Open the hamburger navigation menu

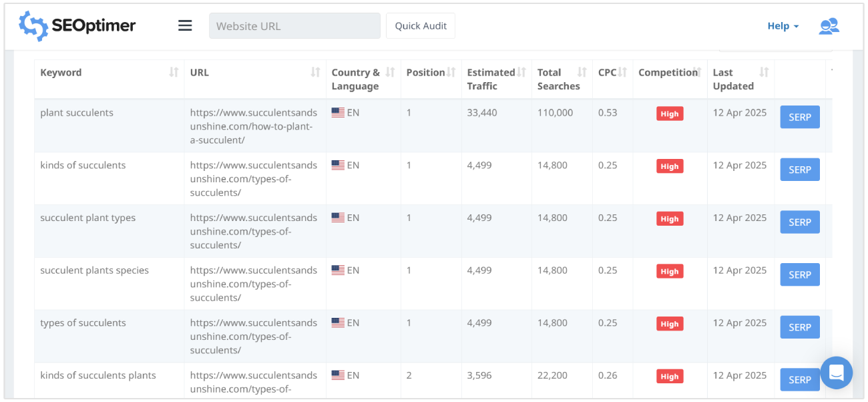pyautogui.click(x=185, y=25)
